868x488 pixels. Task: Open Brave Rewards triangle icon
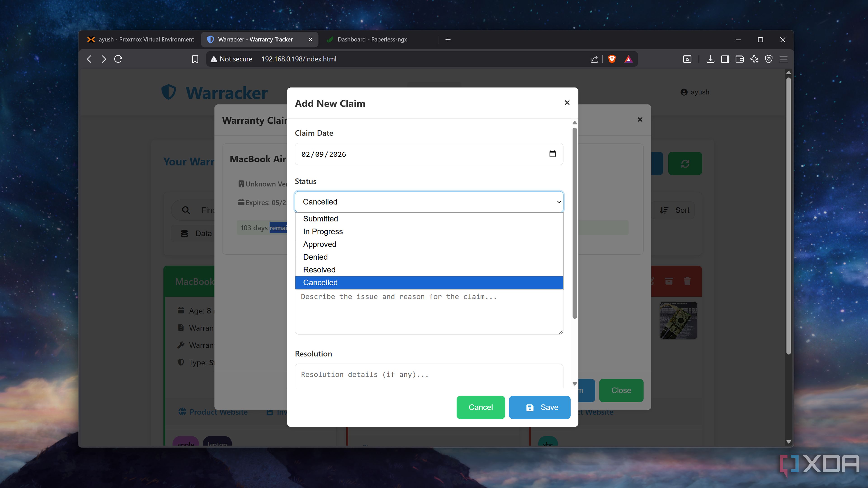click(x=628, y=59)
